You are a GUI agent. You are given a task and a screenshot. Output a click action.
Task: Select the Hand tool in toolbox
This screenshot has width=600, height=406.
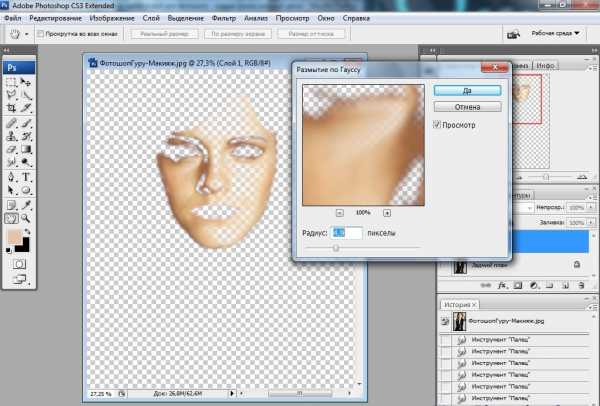(11, 218)
